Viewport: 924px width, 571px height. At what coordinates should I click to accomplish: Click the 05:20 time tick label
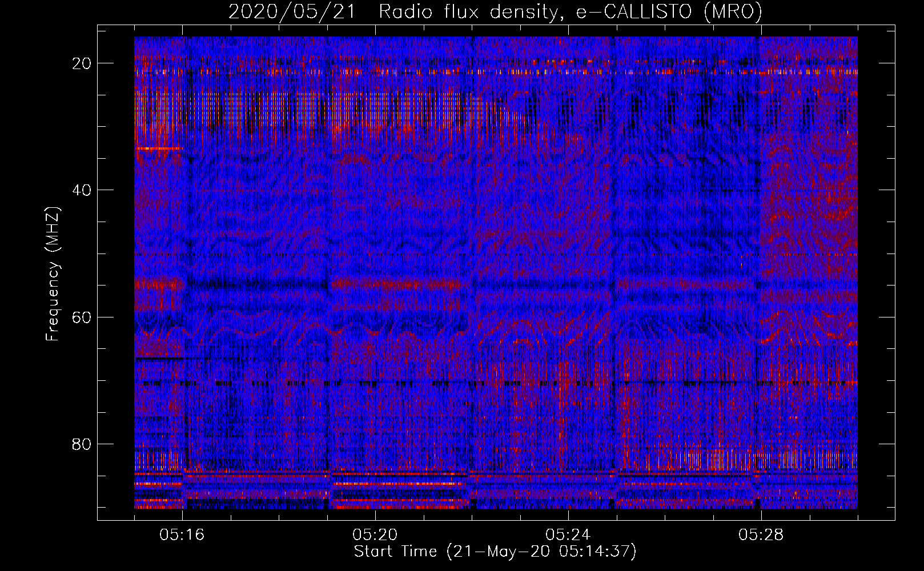pyautogui.click(x=375, y=535)
